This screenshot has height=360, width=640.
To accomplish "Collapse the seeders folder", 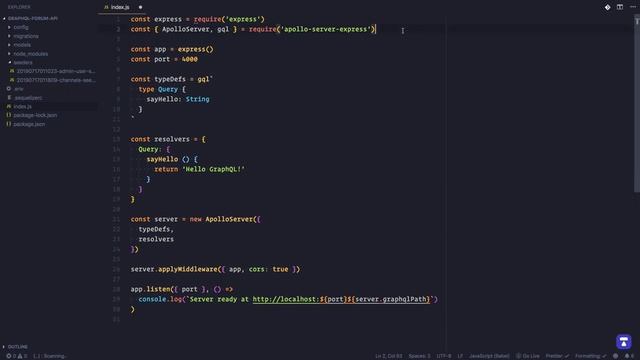I will coord(23,62).
